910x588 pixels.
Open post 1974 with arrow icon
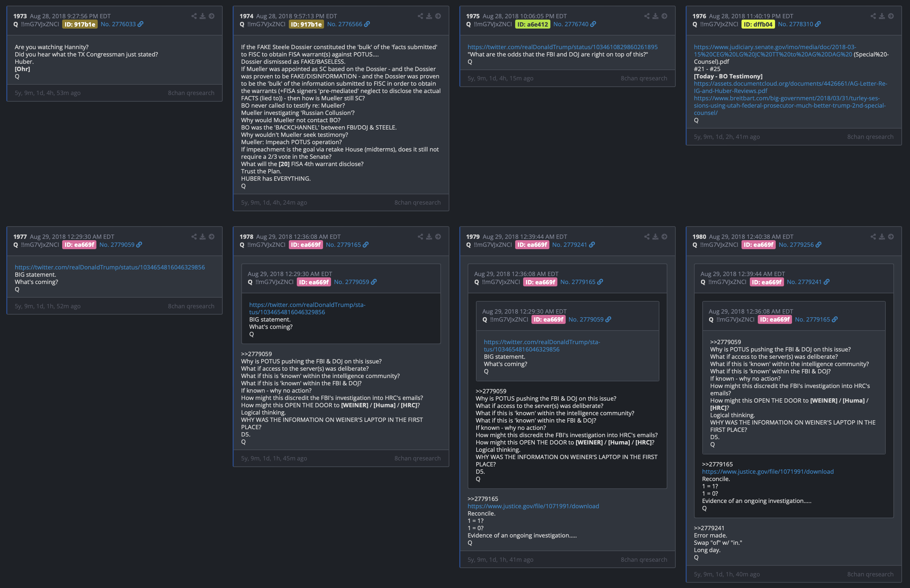(x=438, y=16)
